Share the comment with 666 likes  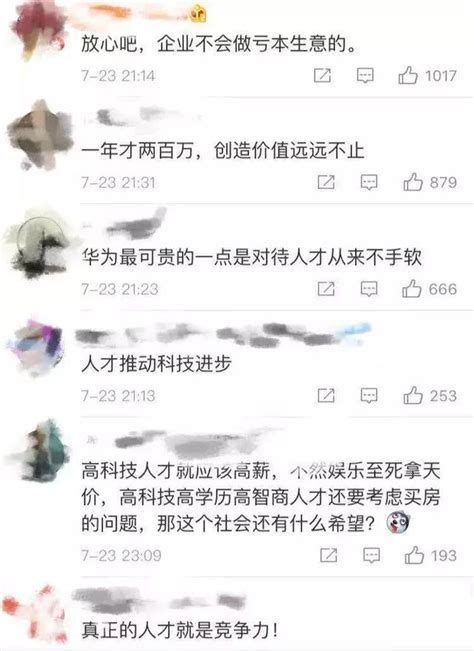[x=326, y=289]
